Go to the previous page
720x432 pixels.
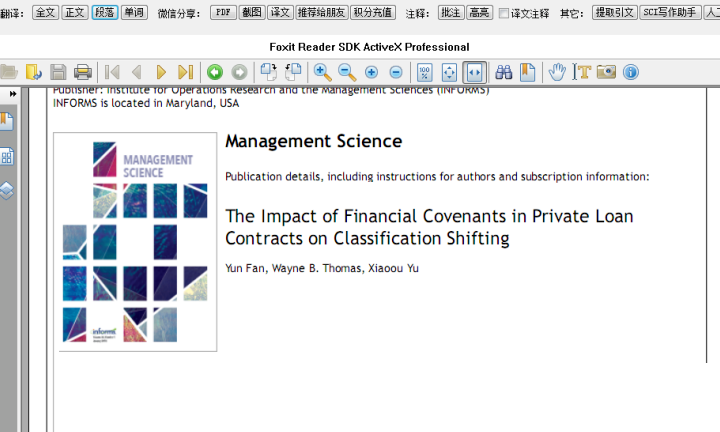[136, 72]
